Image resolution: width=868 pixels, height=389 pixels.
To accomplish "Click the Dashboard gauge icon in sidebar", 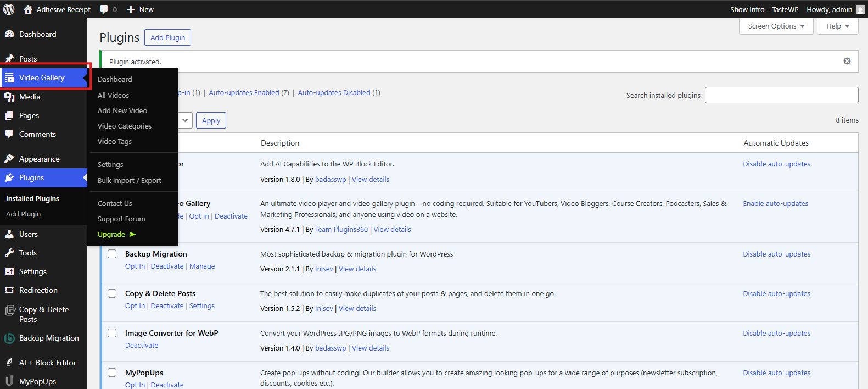I will click(x=9, y=34).
